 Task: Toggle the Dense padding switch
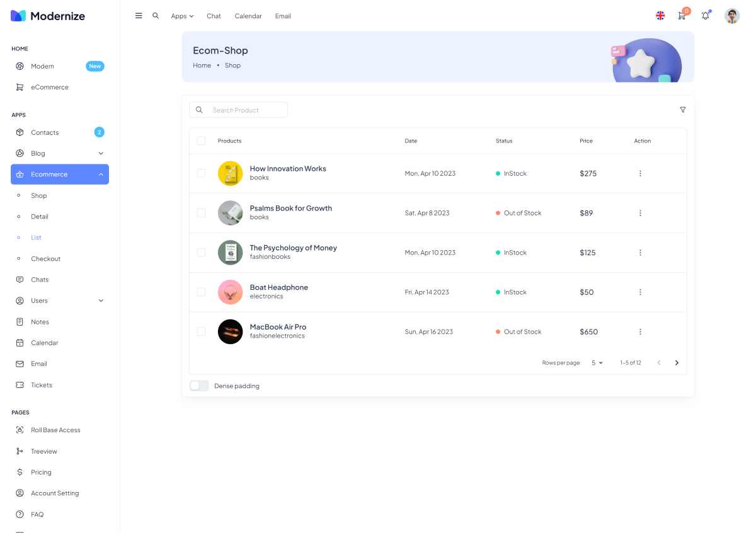coord(199,386)
